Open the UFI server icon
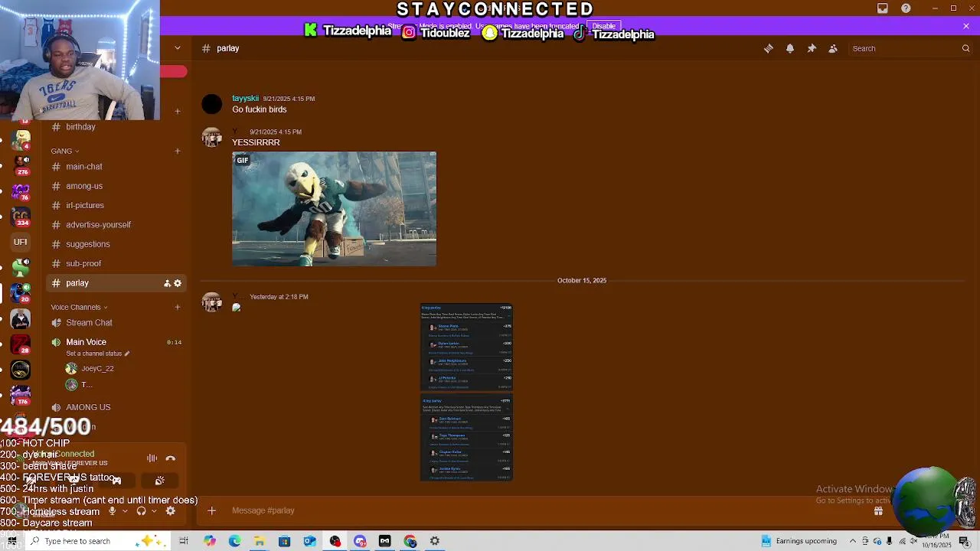 (x=21, y=242)
